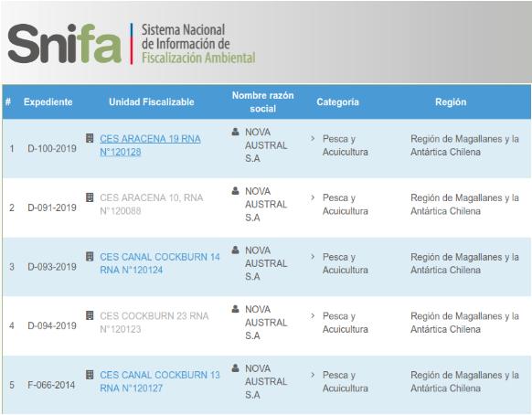Viewport: 532px width, 415px height.
Task: Select the Unidad Fiscalizable column header
Action: tap(152, 101)
